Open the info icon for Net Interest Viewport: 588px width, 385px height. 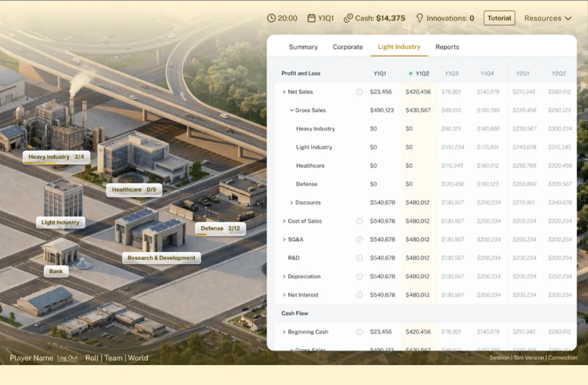359,295
